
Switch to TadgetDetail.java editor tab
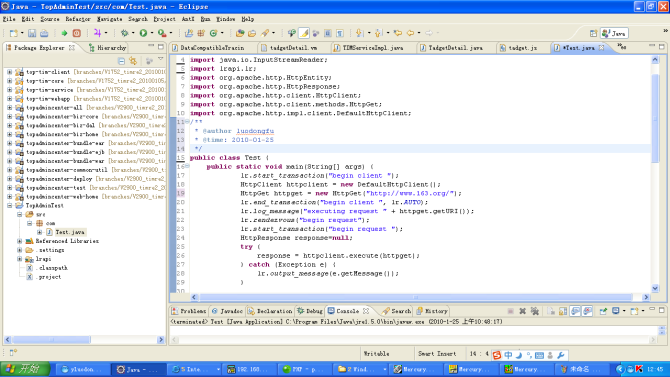coord(455,48)
